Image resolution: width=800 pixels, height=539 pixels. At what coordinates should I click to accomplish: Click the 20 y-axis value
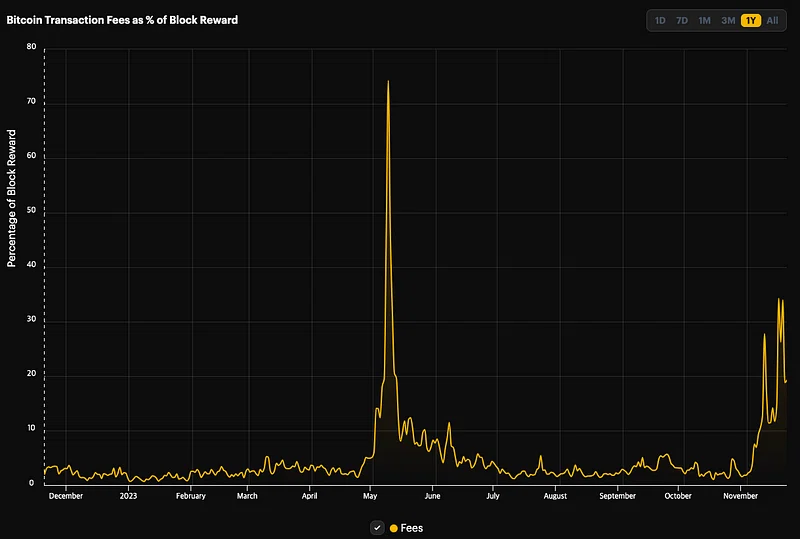pos(31,374)
